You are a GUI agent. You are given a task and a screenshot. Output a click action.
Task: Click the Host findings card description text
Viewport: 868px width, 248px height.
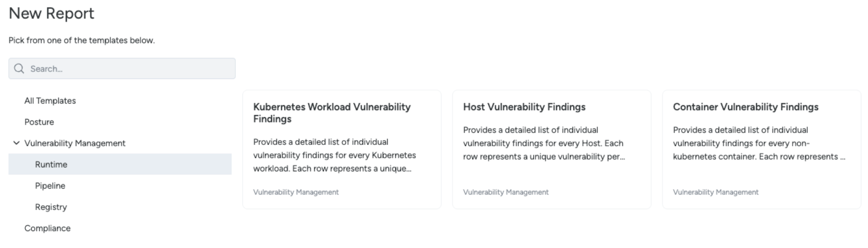coord(544,143)
